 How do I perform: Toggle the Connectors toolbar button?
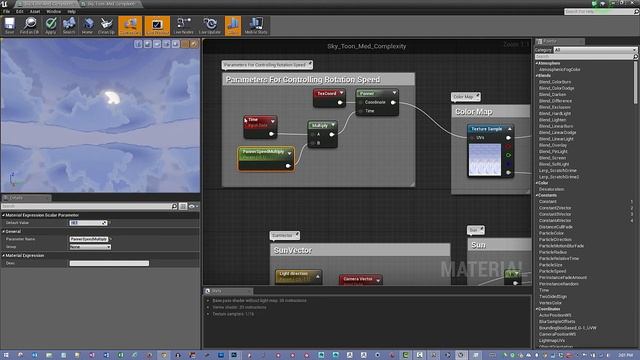130,25
